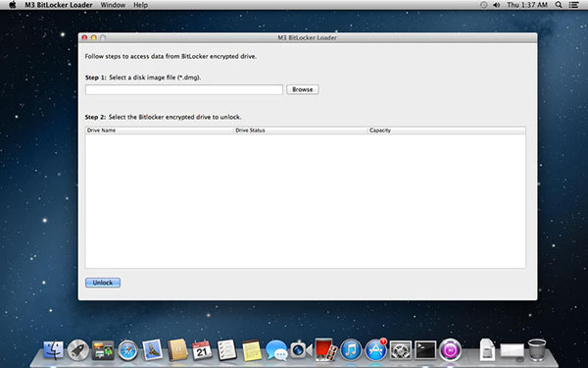Open Finder from the dock

coord(53,350)
